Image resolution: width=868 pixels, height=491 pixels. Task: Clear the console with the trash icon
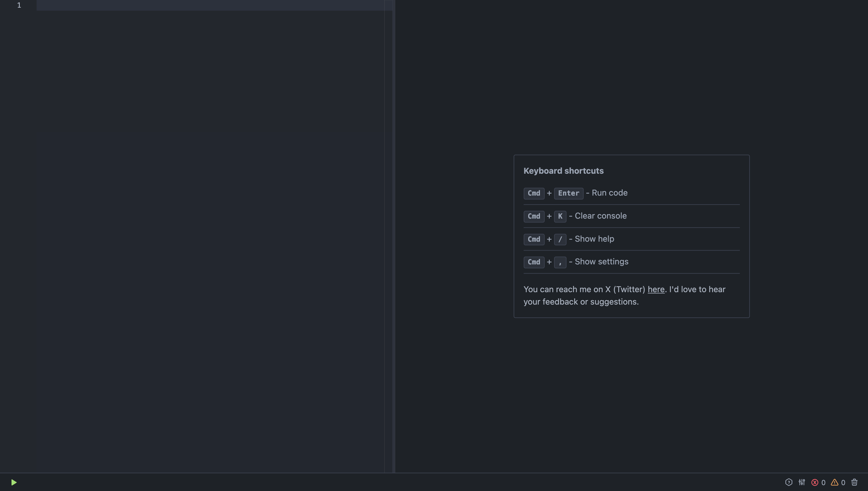[854, 482]
